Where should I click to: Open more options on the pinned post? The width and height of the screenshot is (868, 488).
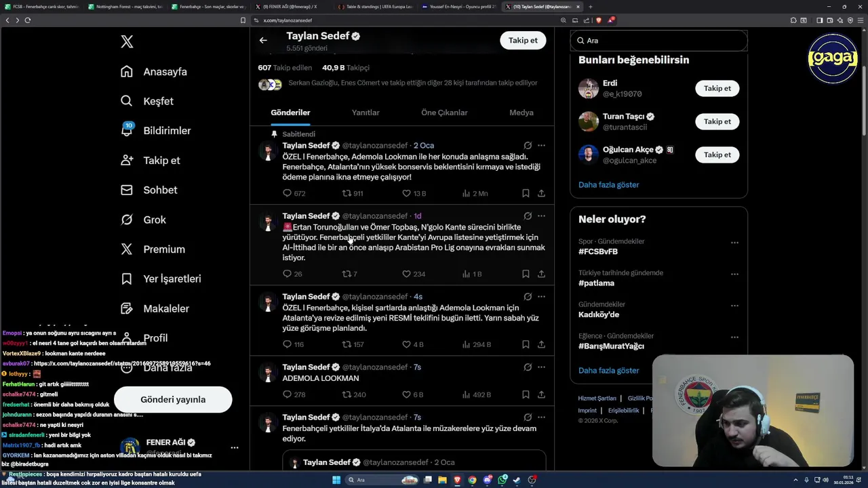[x=541, y=145]
